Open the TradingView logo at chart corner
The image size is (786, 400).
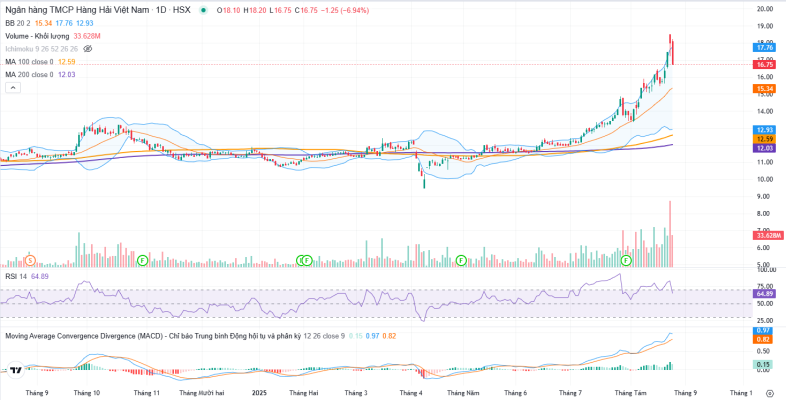(x=16, y=370)
